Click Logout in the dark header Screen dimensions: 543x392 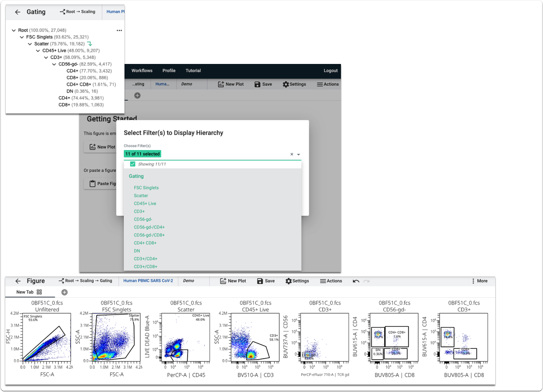tap(331, 71)
